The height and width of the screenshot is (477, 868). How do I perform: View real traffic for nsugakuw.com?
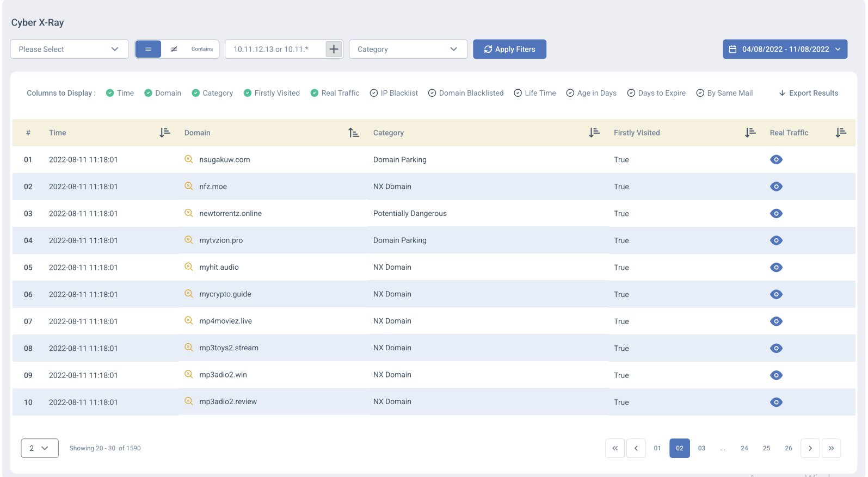click(x=777, y=159)
